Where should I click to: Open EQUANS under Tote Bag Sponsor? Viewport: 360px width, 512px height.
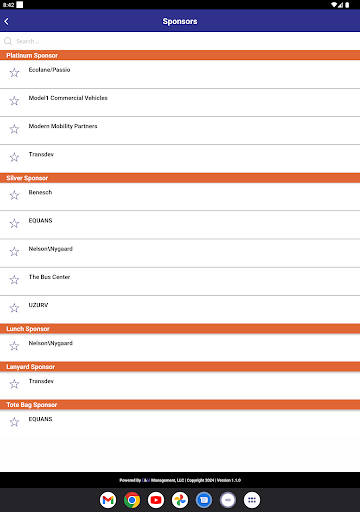(180, 424)
